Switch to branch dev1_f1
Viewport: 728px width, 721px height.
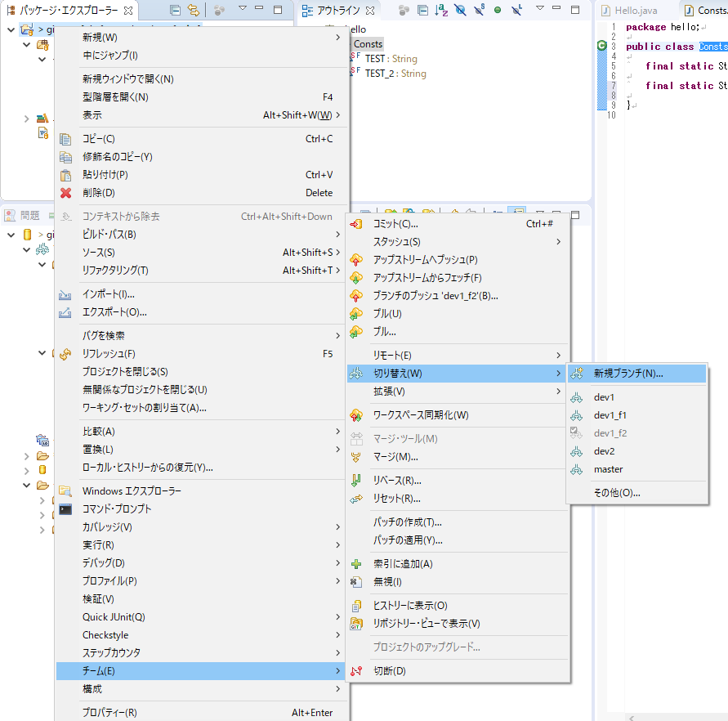[x=637, y=415]
